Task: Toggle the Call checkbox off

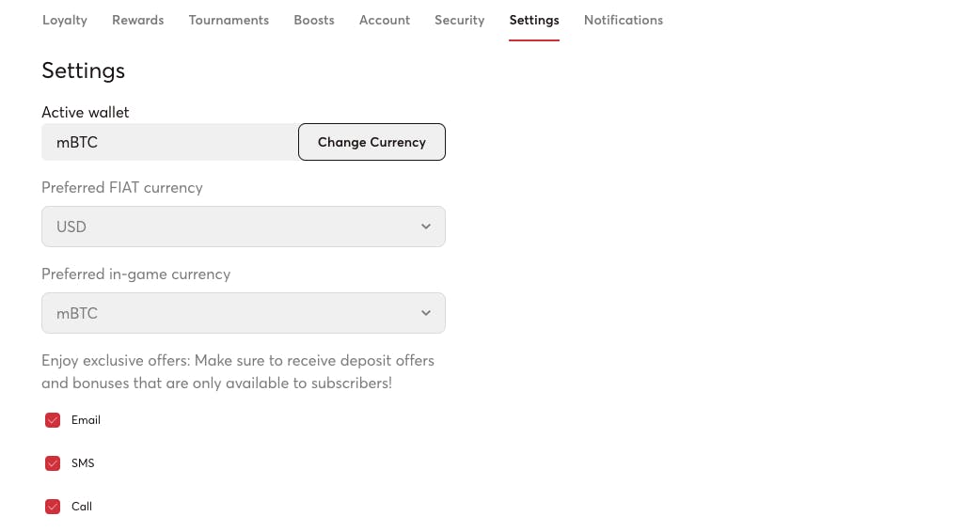Action: coord(53,507)
